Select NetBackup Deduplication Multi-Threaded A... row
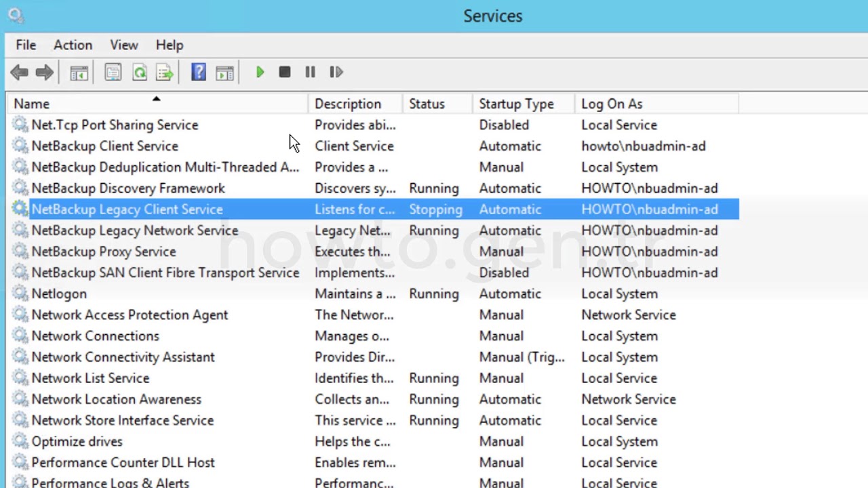 click(373, 167)
